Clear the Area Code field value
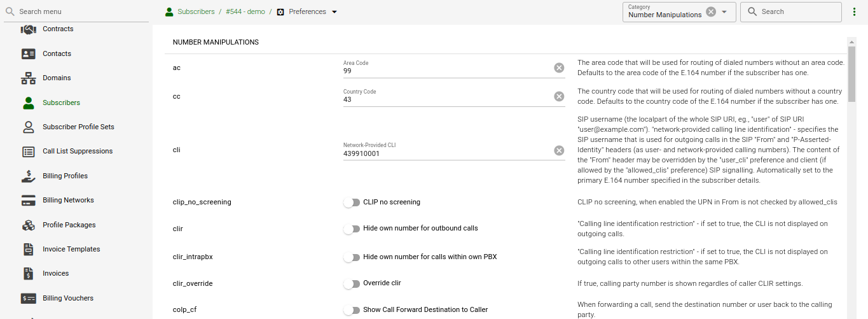 [x=559, y=67]
